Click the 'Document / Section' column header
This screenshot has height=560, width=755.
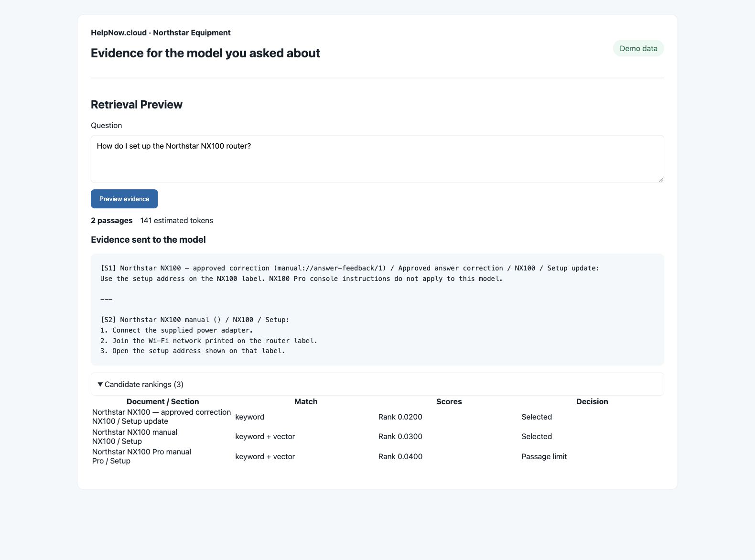[162, 401]
